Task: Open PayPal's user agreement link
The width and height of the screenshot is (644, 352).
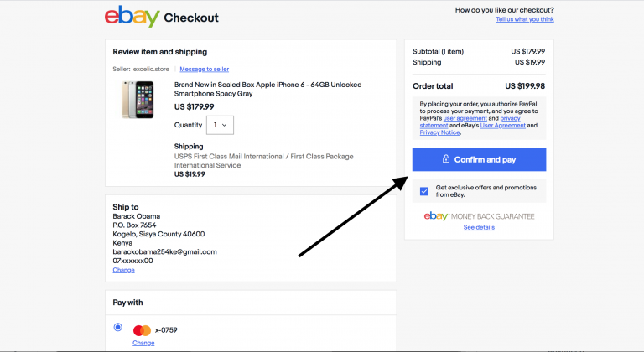Action: [467, 118]
